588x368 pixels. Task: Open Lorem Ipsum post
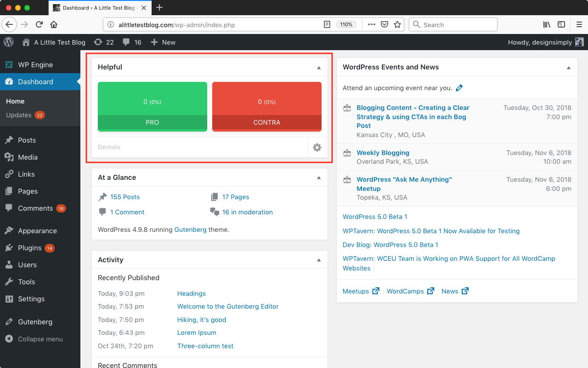coord(197,333)
